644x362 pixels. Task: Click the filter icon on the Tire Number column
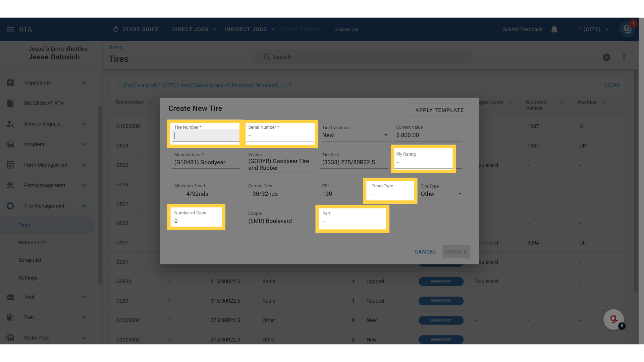click(150, 102)
